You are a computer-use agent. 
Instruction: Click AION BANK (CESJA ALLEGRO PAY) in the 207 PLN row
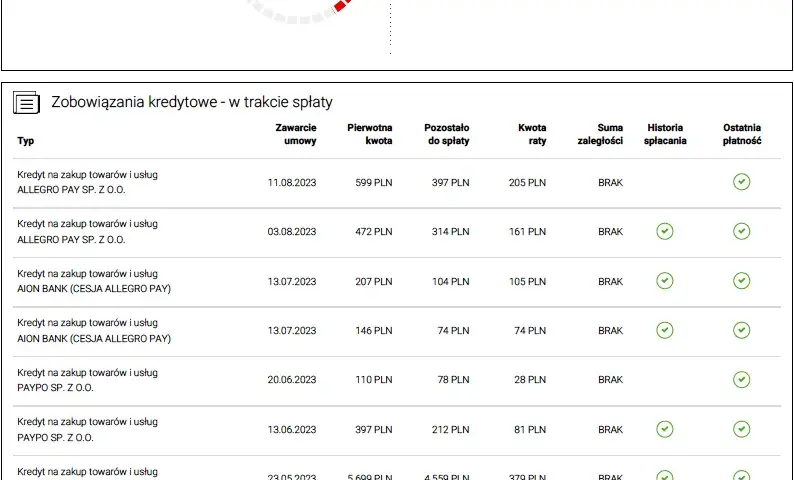click(94, 289)
